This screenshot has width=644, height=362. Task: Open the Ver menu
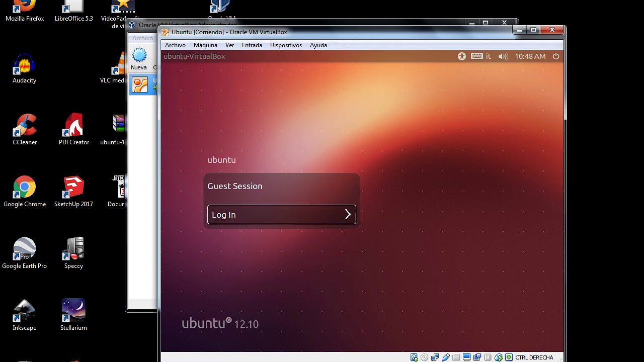pos(229,45)
